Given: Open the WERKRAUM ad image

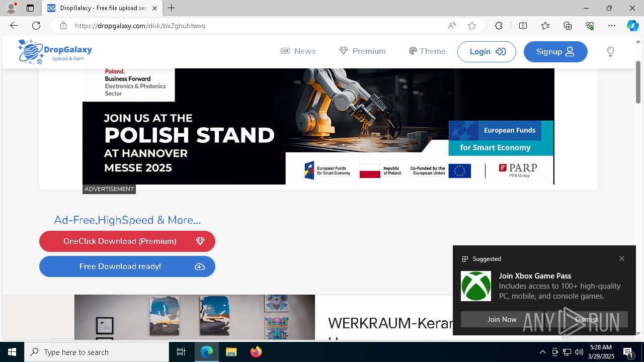Looking at the screenshot, I should (x=195, y=317).
